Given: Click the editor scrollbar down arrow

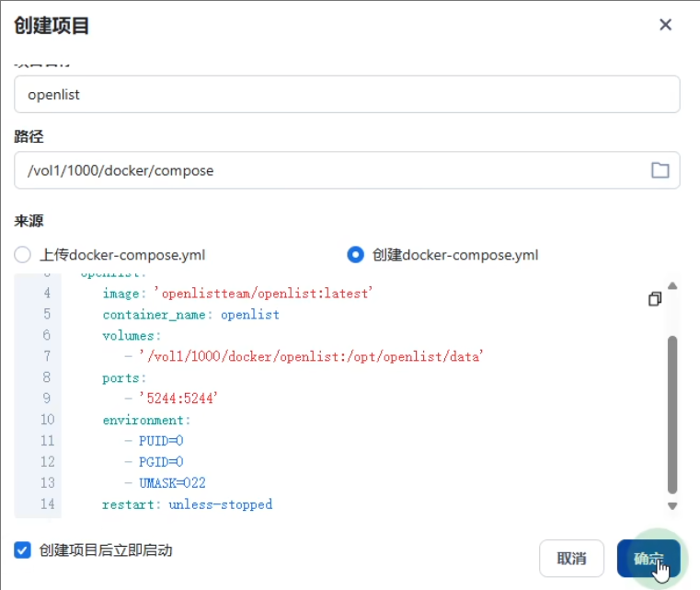Looking at the screenshot, I should point(672,506).
